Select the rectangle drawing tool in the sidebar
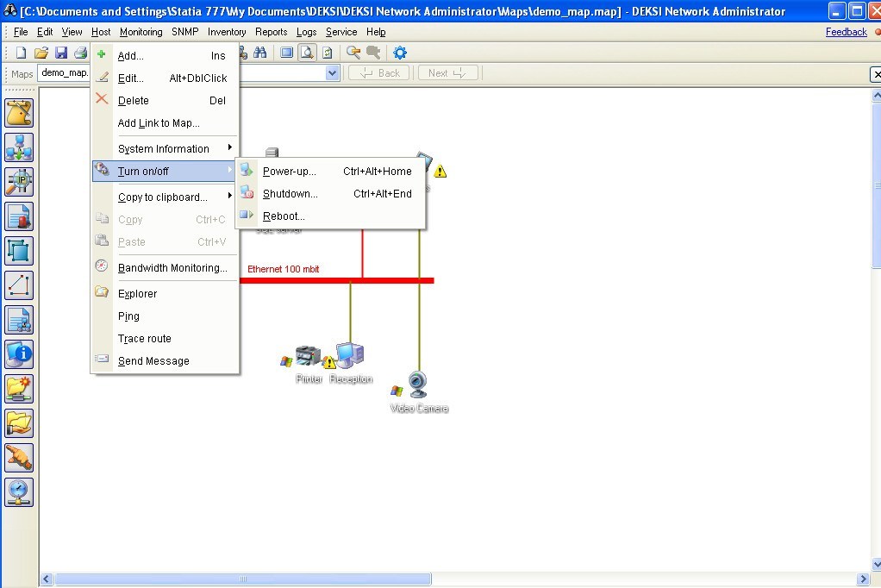881x588 pixels. [x=18, y=251]
